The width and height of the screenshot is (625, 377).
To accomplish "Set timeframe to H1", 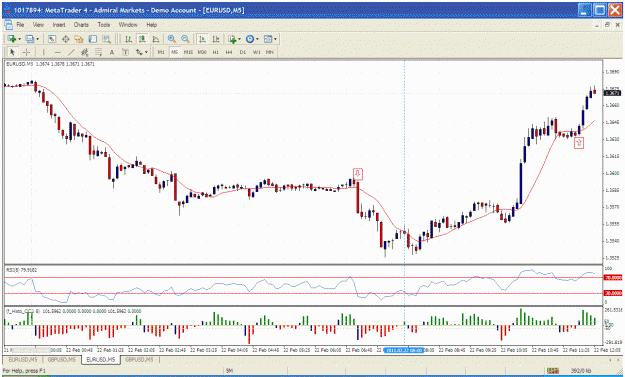I will click(x=216, y=52).
